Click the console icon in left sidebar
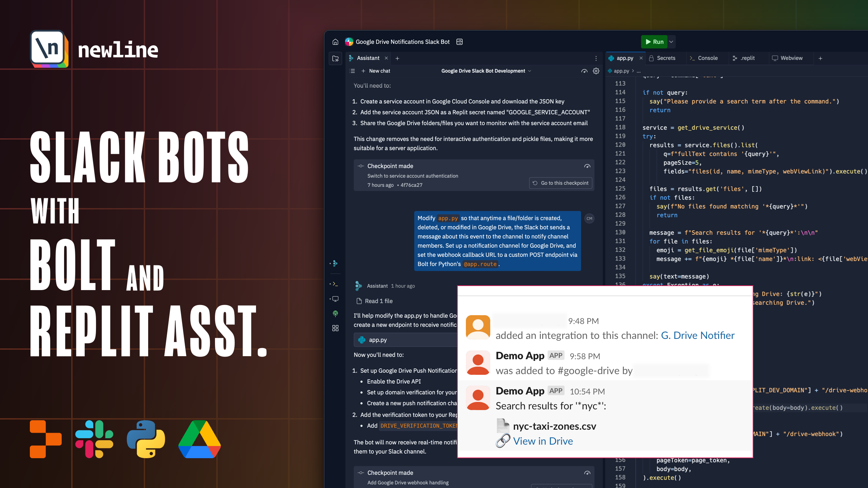 point(335,284)
